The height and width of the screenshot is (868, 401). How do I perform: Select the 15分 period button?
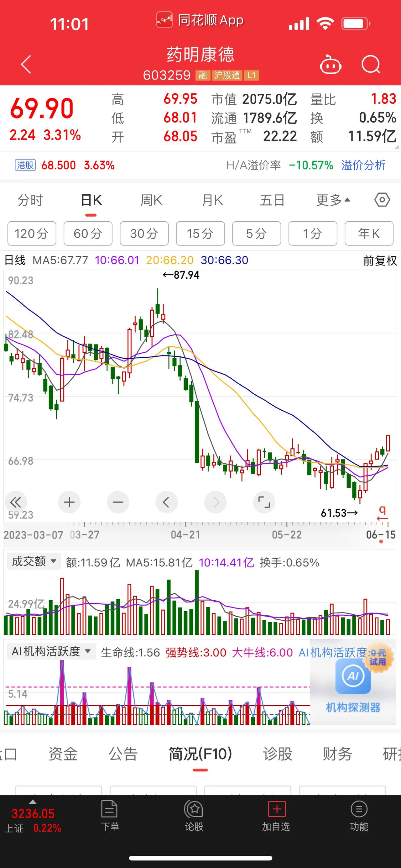tap(200, 233)
